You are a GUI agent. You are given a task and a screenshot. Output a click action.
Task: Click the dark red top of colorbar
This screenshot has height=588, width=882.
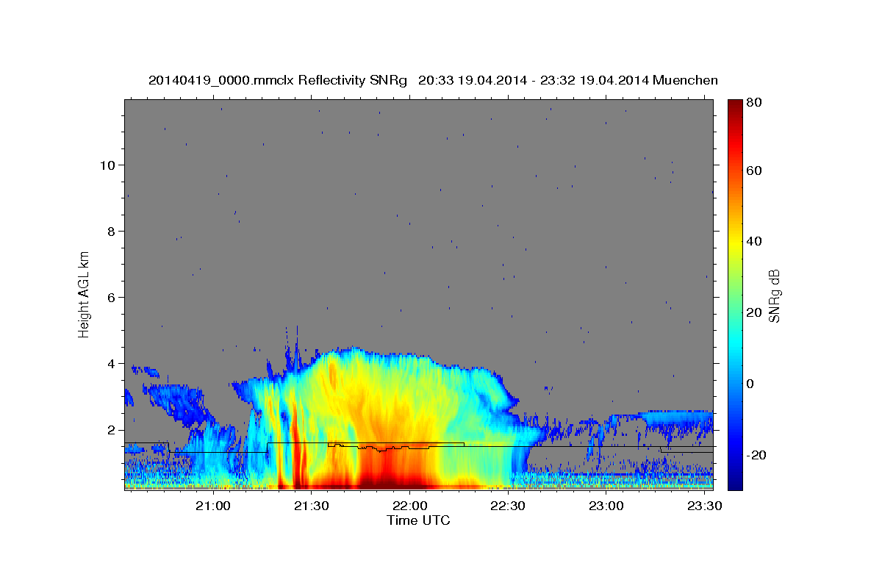[x=735, y=107]
